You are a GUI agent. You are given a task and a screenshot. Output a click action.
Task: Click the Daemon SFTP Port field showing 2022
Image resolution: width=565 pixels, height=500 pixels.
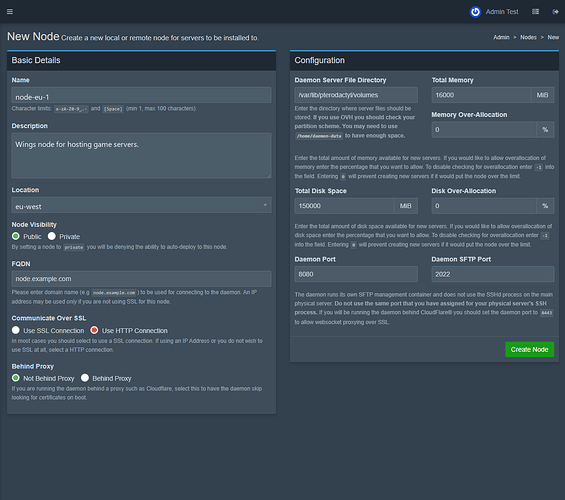(493, 274)
